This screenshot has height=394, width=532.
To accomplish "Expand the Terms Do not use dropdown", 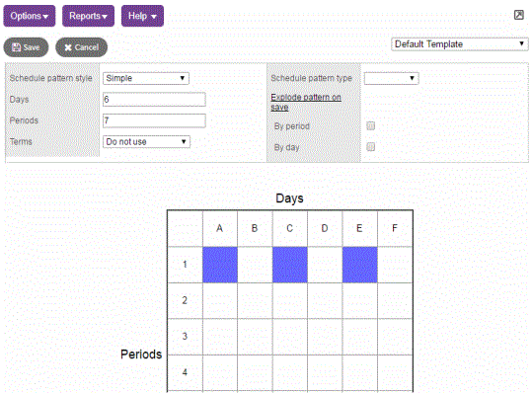I will [146, 142].
